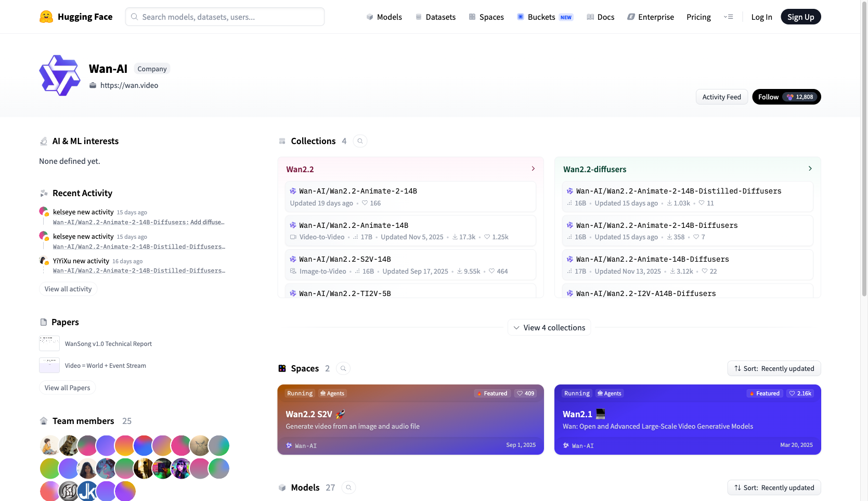Go to Datasets in the navbar
The width and height of the screenshot is (868, 501).
click(x=435, y=17)
